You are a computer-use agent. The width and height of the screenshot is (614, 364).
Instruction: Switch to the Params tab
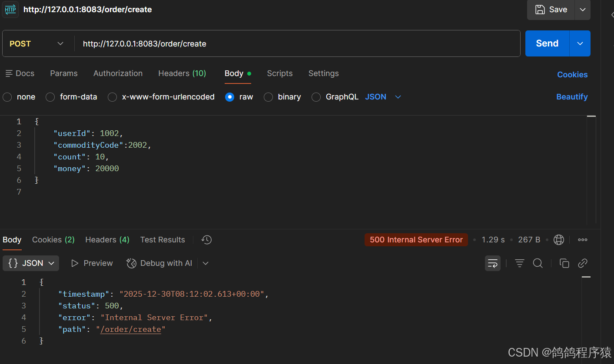pyautogui.click(x=64, y=73)
